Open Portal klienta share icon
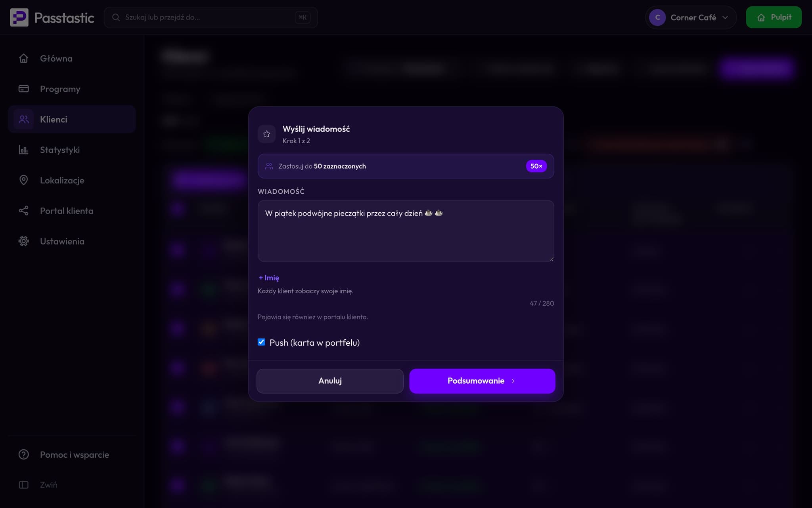The width and height of the screenshot is (812, 508). [23, 211]
